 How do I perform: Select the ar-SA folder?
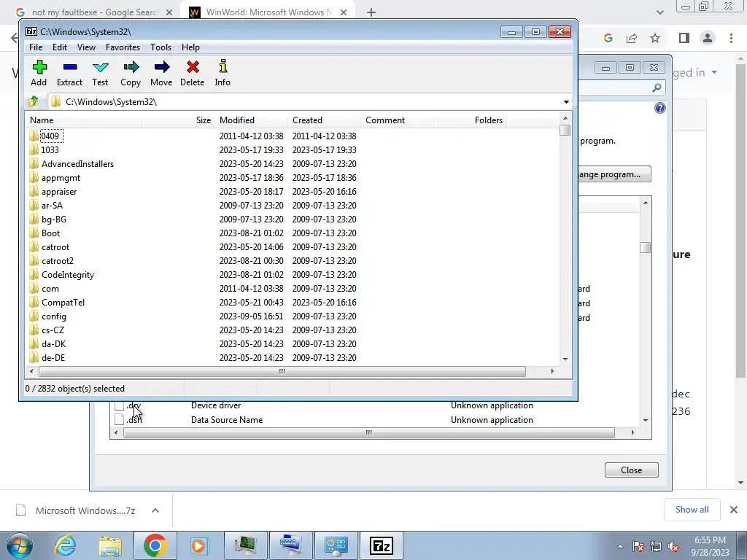pos(52,205)
